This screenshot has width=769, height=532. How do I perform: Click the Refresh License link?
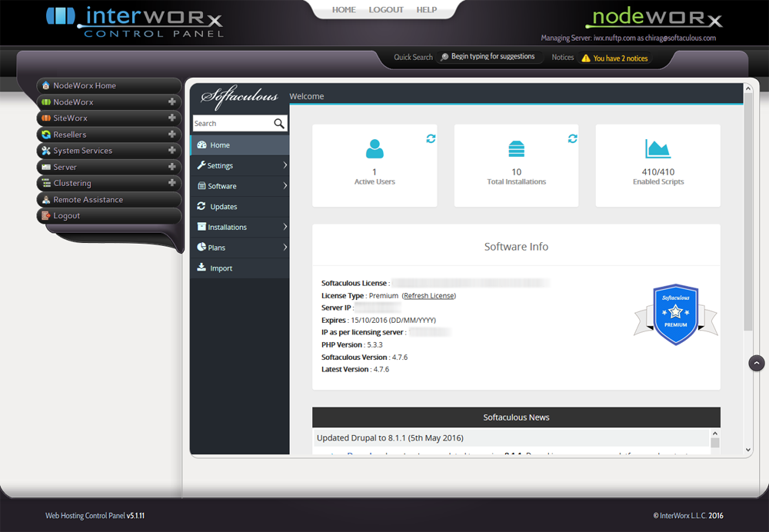coord(428,296)
